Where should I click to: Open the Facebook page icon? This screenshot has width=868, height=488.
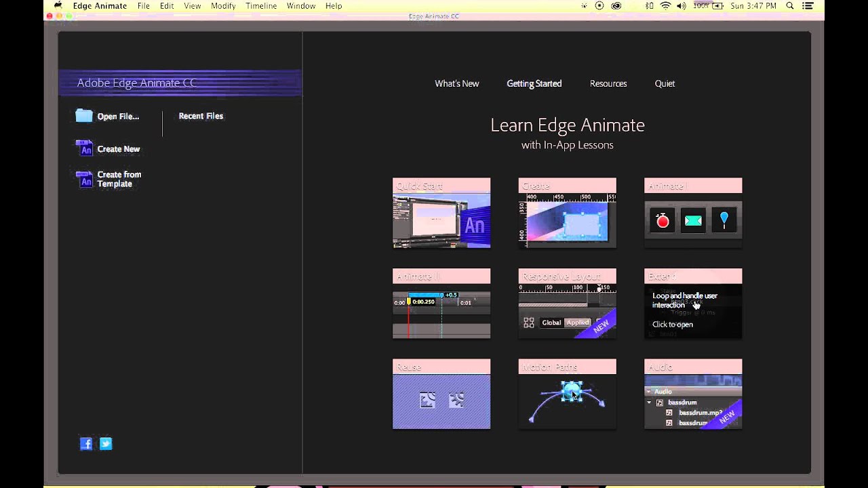[86, 444]
